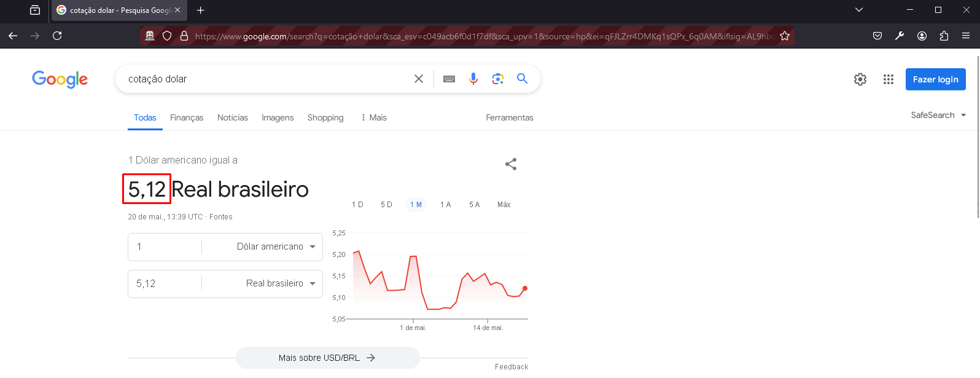Open developer tools wrench icon

[900, 36]
